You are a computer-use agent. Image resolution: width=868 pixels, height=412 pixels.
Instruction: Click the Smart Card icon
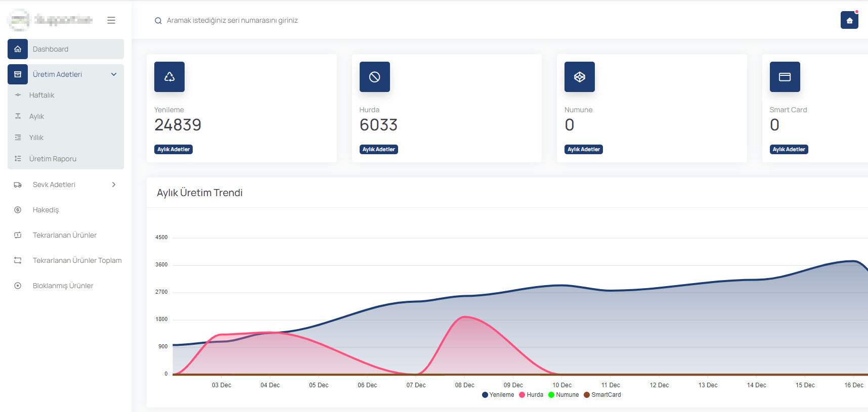[x=785, y=77]
